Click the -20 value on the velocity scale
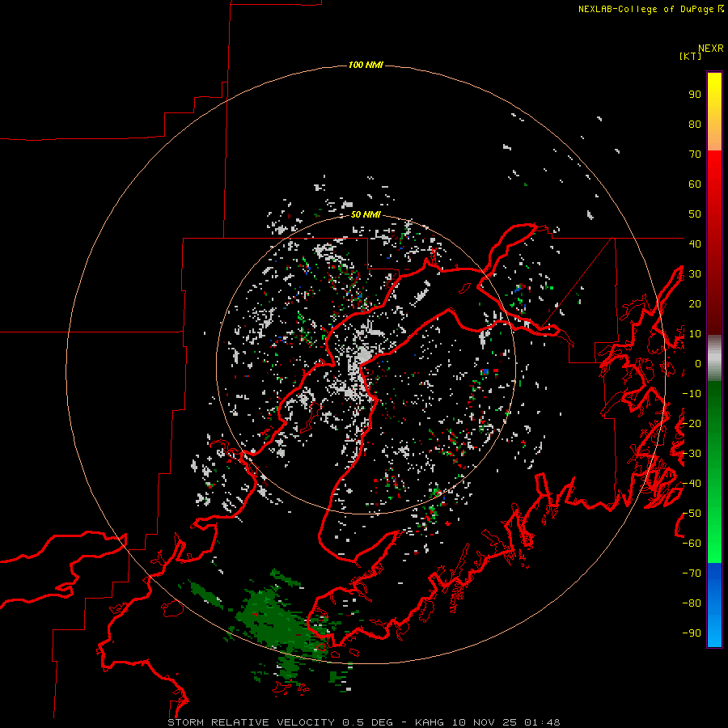The height and width of the screenshot is (728, 728). [x=692, y=424]
